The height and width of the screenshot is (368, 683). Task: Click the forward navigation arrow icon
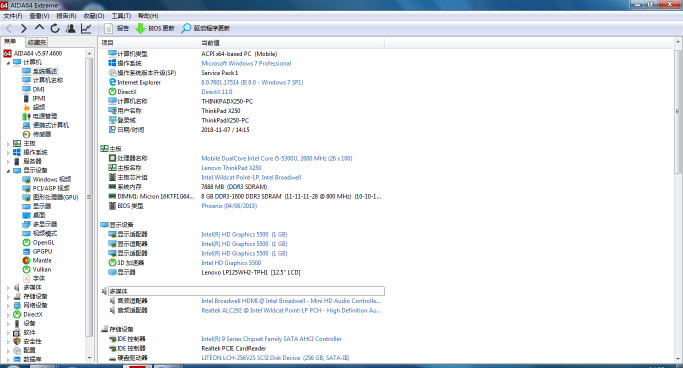coord(24,28)
